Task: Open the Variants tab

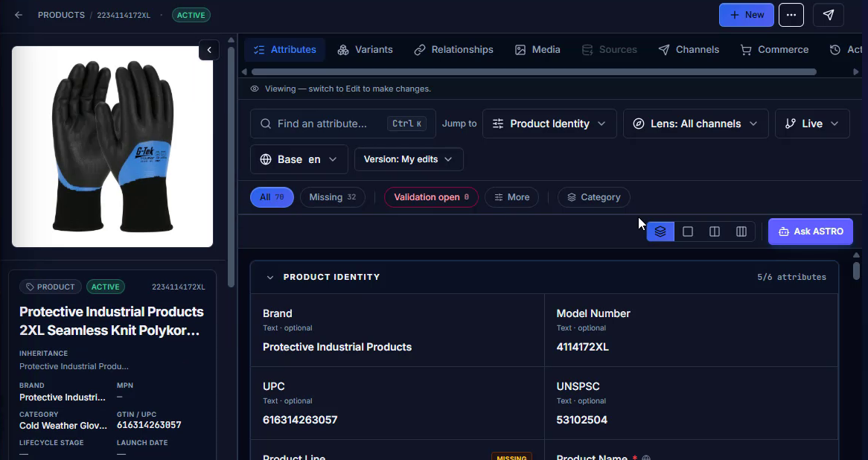Action: (366, 50)
